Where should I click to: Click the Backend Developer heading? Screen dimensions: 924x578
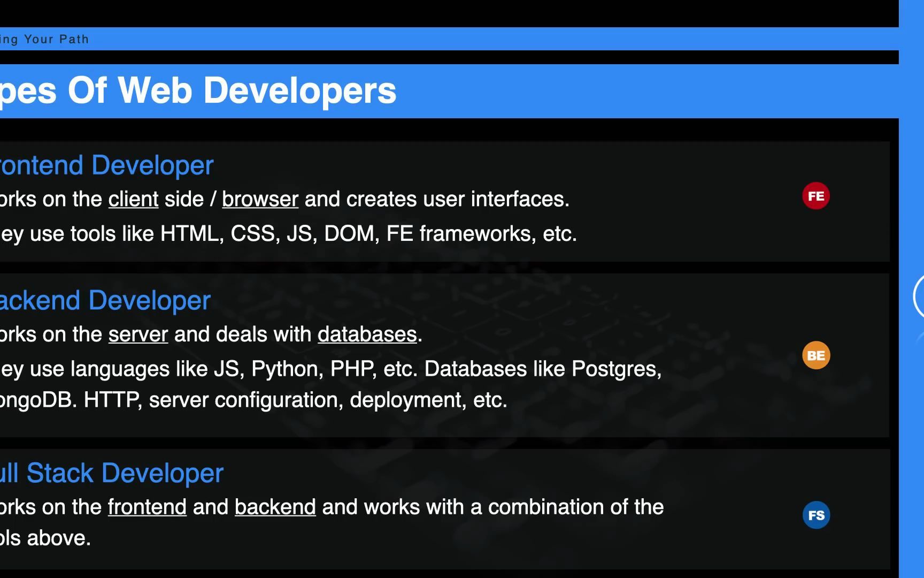point(105,300)
